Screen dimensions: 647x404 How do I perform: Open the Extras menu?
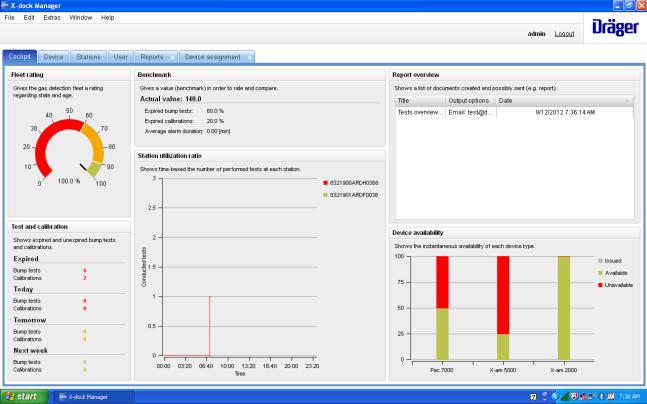point(52,17)
